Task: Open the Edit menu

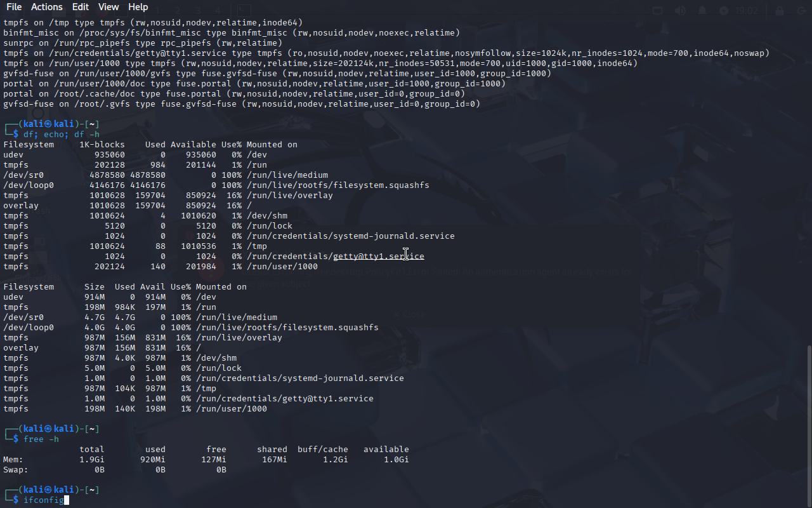Action: 81,7
